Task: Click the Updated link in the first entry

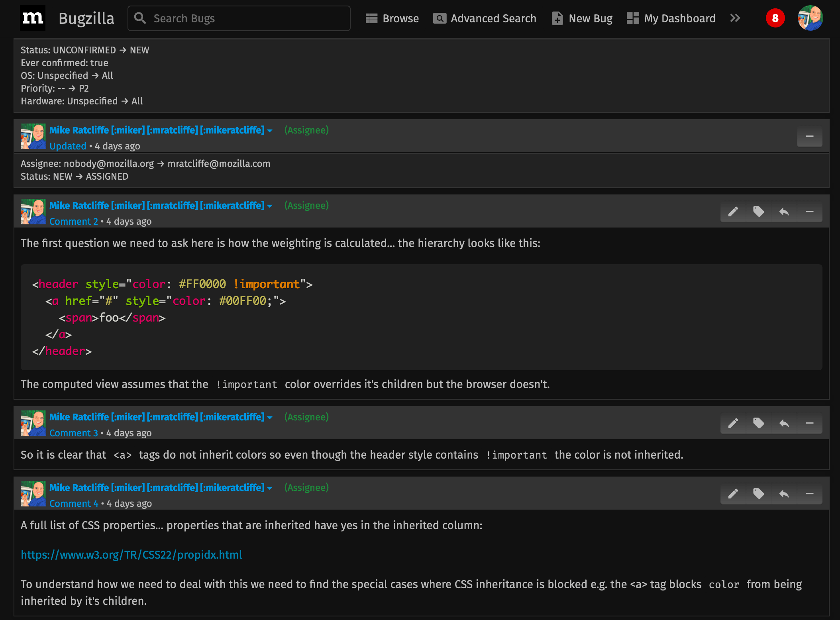Action: point(68,146)
